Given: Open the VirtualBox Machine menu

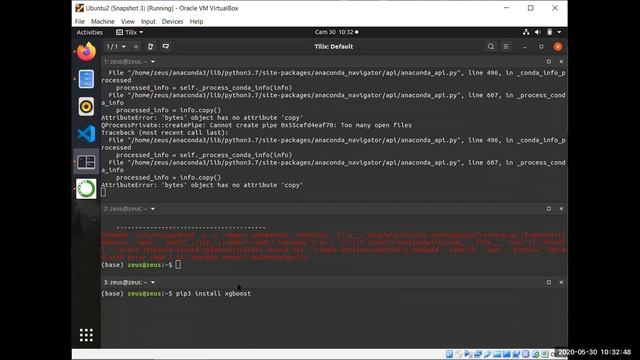Looking at the screenshot, I should [x=103, y=22].
